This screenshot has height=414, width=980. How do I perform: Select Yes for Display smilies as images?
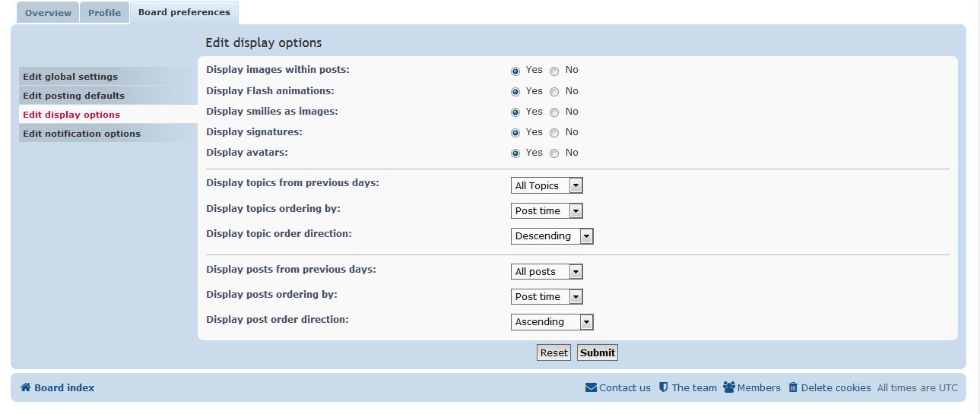515,112
